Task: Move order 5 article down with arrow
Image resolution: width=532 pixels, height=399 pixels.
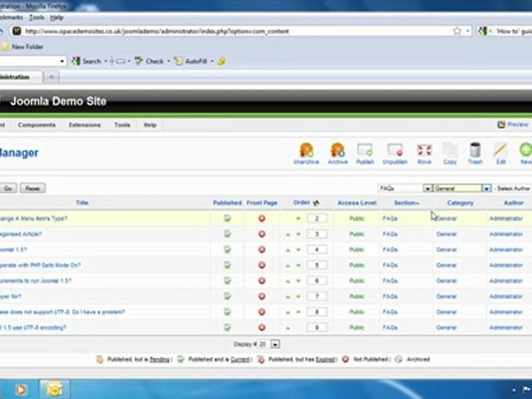Action: click(x=298, y=265)
